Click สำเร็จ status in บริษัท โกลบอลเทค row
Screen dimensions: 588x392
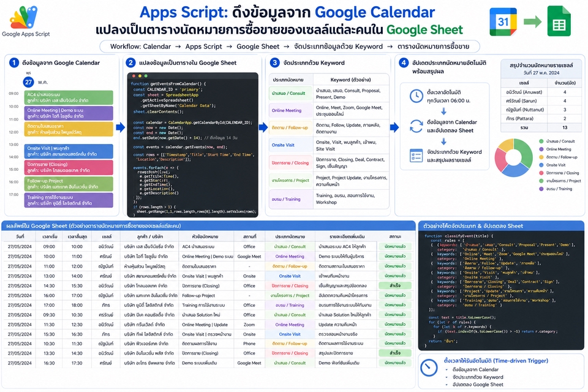pos(395,285)
